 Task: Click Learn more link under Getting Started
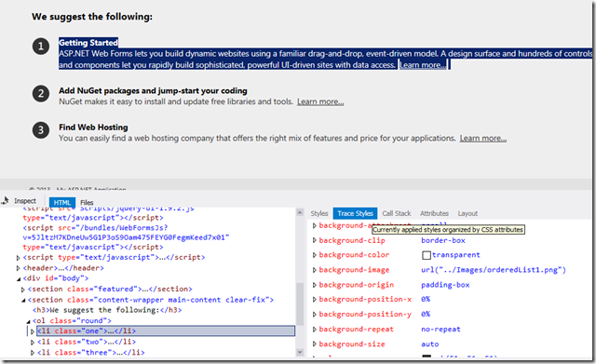click(423, 65)
